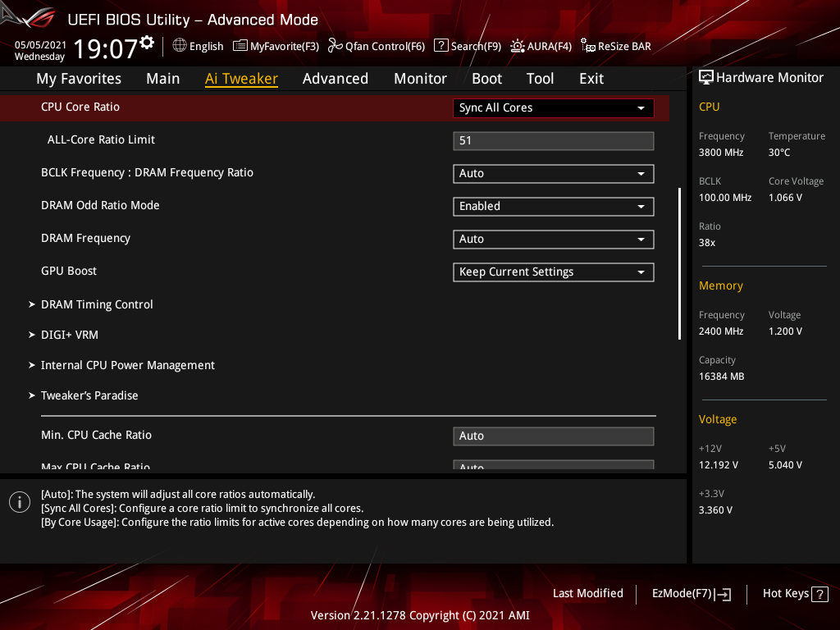Click the 30°C temperature value
The width and height of the screenshot is (840, 630).
pos(779,153)
